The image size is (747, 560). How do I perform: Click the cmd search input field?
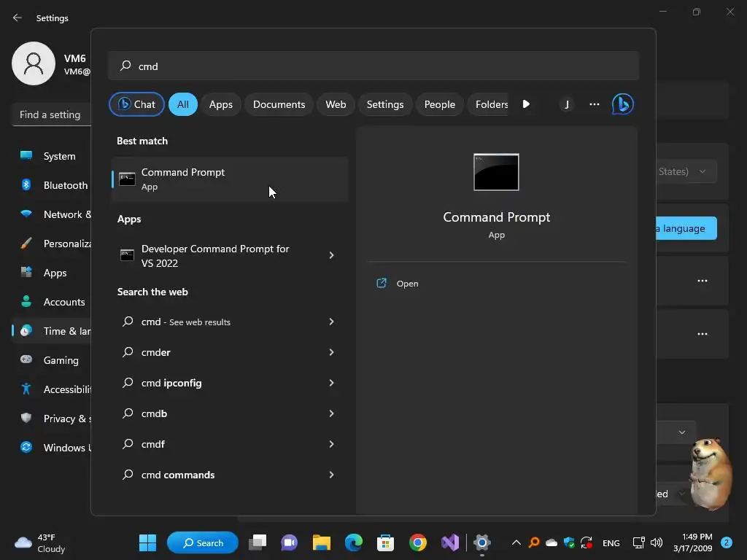click(373, 66)
